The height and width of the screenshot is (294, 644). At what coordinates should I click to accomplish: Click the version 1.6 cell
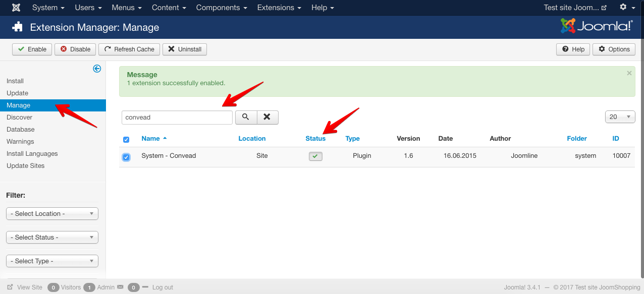pyautogui.click(x=408, y=156)
